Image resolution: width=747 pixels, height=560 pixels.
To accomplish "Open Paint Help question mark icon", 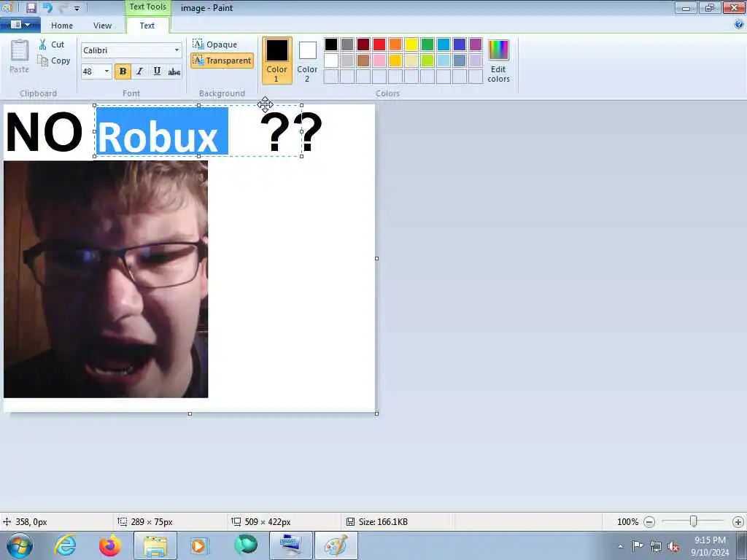I will 739,25.
